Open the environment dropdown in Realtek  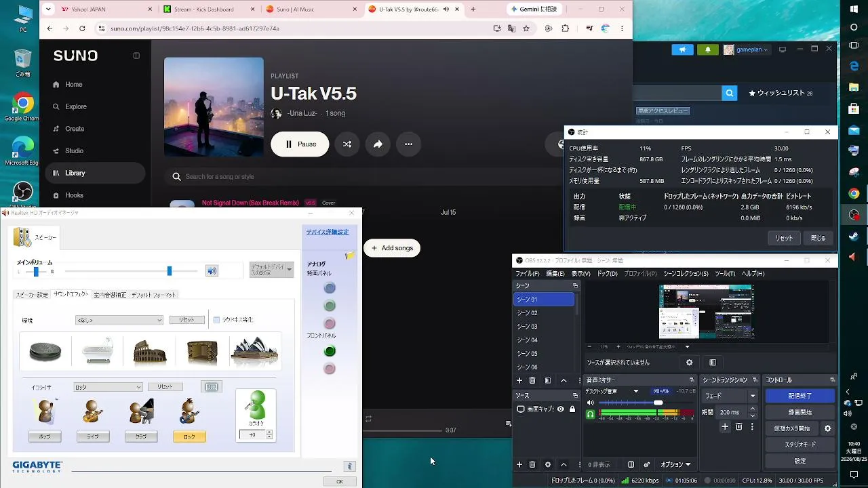tap(119, 320)
